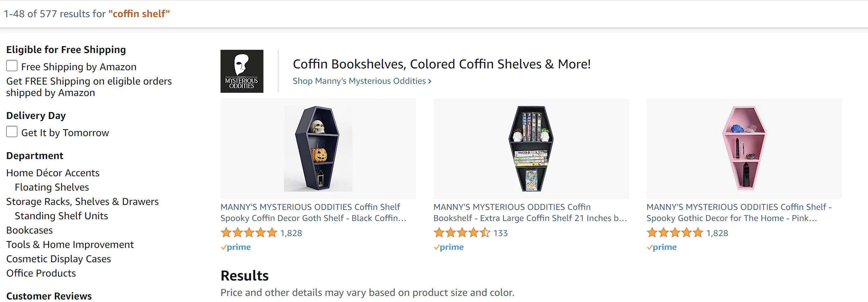Image resolution: width=868 pixels, height=302 pixels.
Task: Open the pink coffin shelf product image
Action: click(x=744, y=148)
